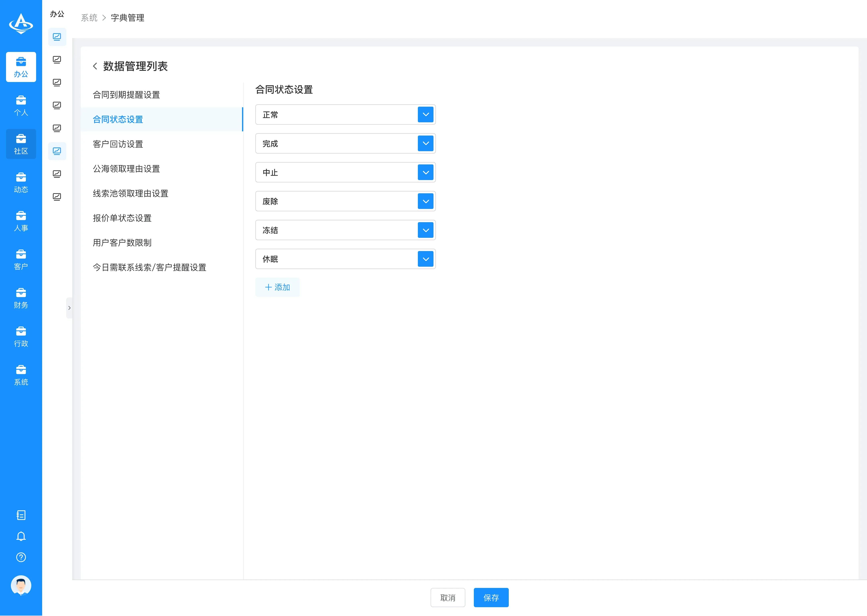Click the notebook list icon in sidebar
The width and height of the screenshot is (867, 616).
point(21,515)
